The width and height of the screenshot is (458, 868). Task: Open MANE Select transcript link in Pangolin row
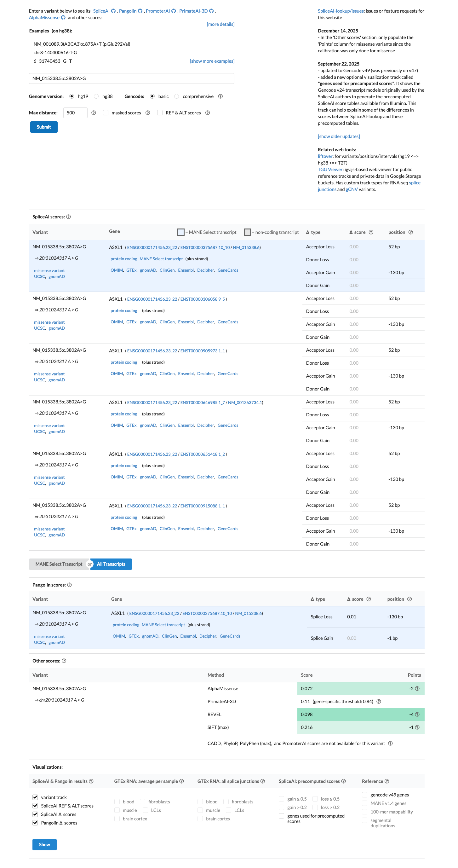[163, 625]
